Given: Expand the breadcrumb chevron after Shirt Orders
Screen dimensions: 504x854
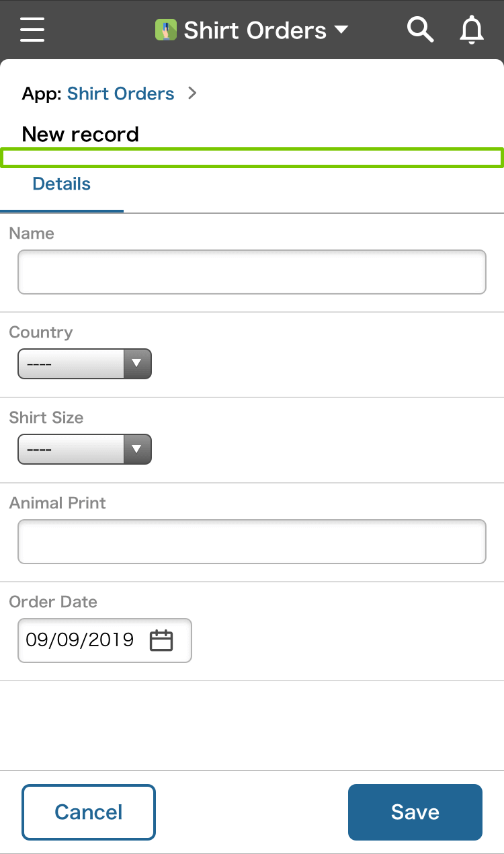Looking at the screenshot, I should pos(192,93).
